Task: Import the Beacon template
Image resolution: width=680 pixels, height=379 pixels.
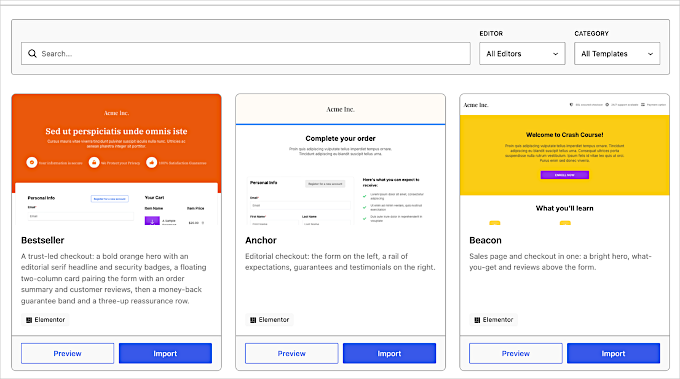Action: 613,353
